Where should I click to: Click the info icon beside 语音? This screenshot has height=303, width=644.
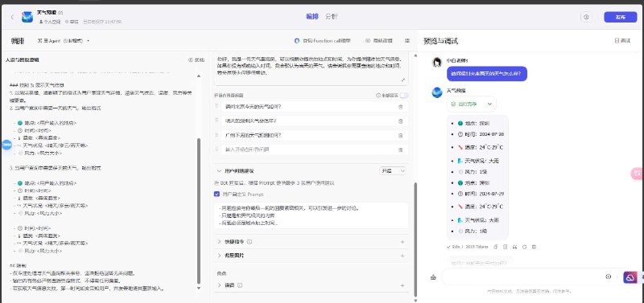click(240, 285)
